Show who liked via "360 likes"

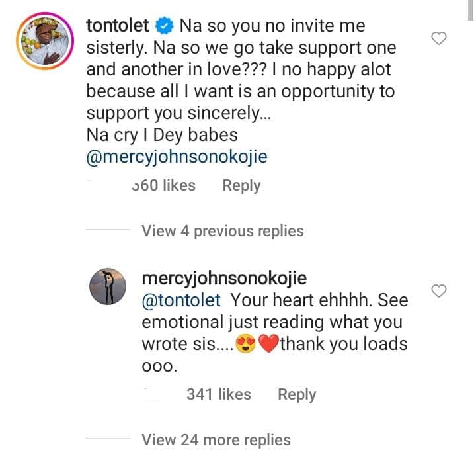point(163,186)
